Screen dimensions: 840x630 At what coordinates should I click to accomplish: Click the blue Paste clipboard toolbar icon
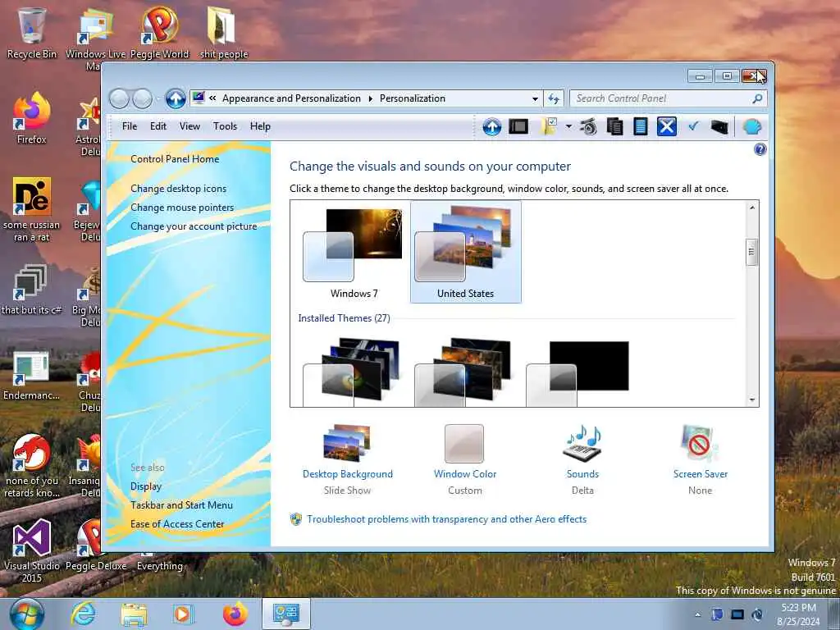(x=641, y=127)
